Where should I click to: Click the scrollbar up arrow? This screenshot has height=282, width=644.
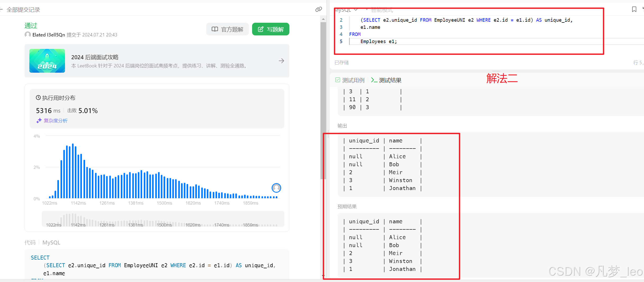pos(323,19)
